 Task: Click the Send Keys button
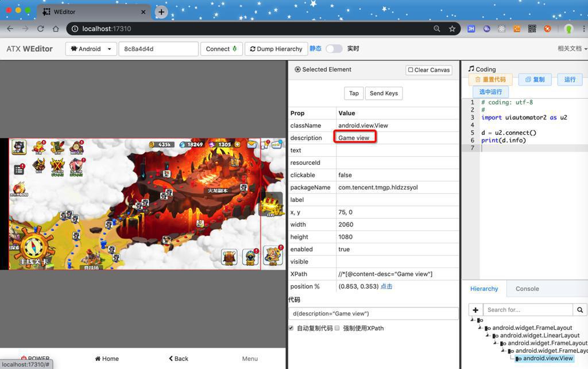(x=384, y=94)
